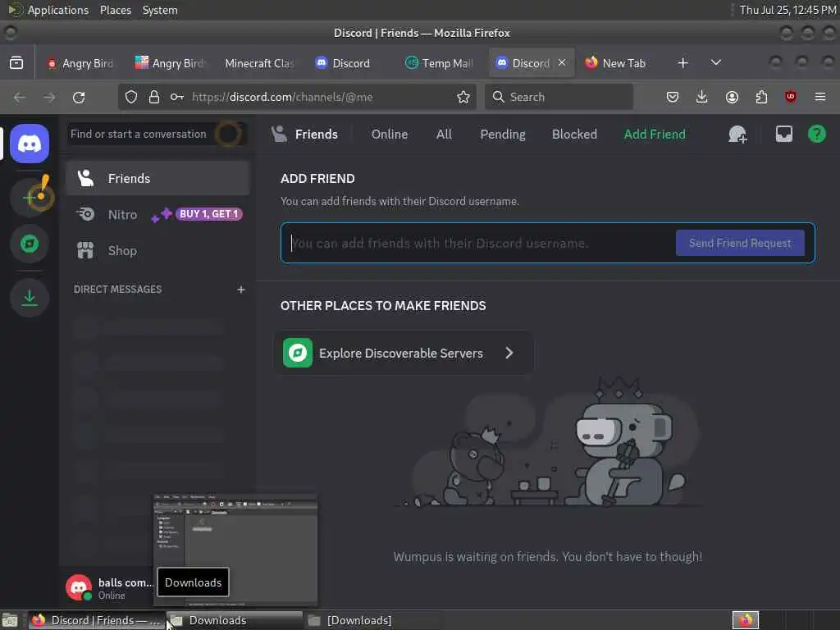Reload the current page
840x630 pixels.
point(79,97)
